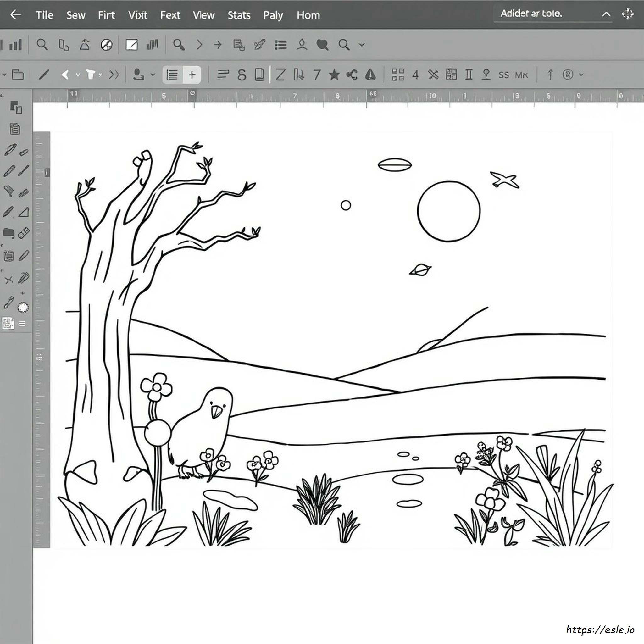Click the globe circle icon in top toolbar
The width and height of the screenshot is (644, 644).
(x=106, y=45)
